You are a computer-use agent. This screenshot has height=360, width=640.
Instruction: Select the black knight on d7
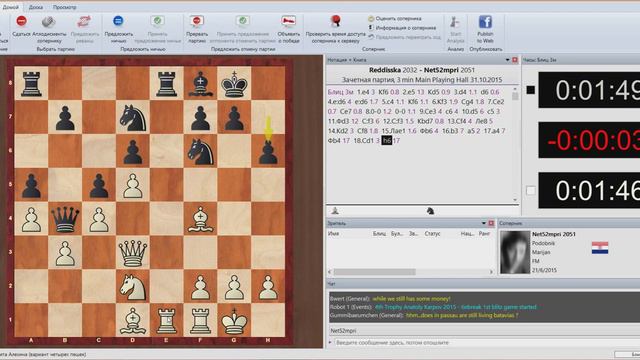(x=133, y=117)
